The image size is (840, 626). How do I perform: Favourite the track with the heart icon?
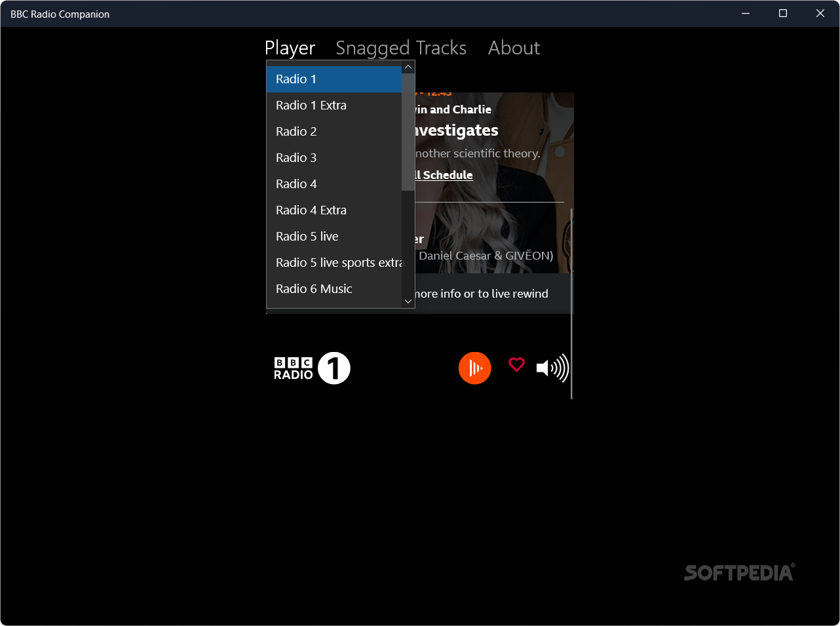pyautogui.click(x=517, y=364)
